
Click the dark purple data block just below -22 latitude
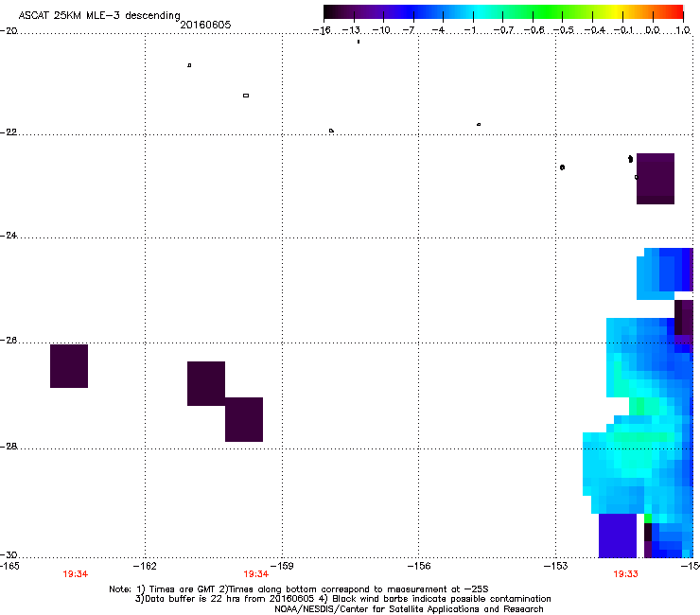click(x=656, y=179)
